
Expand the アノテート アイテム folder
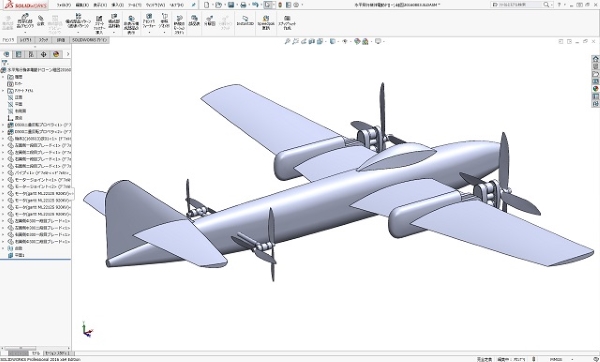pyautogui.click(x=3, y=91)
